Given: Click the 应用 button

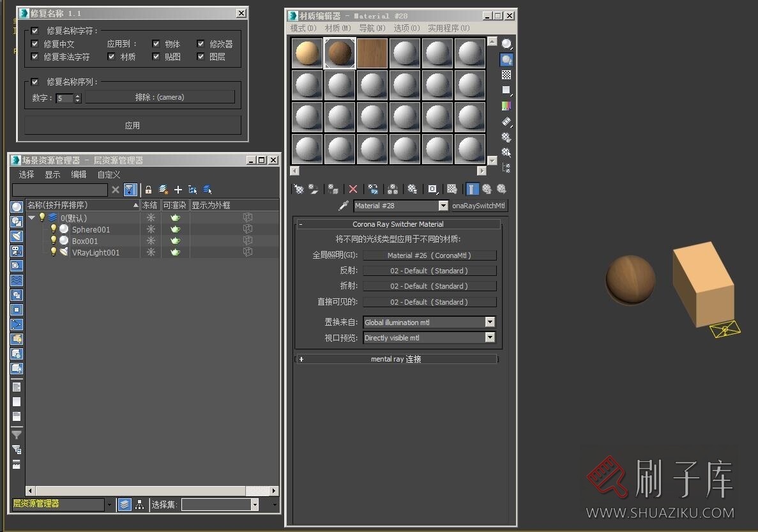Looking at the screenshot, I should [x=132, y=125].
